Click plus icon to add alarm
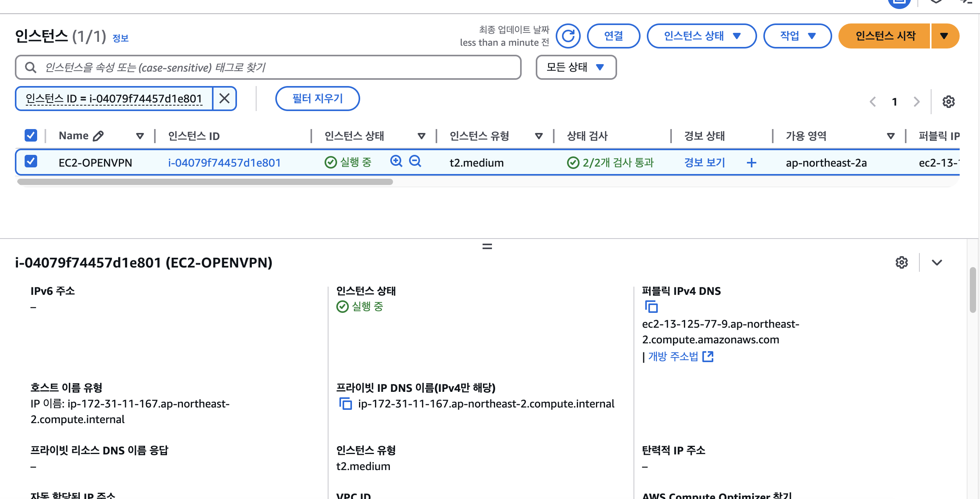Screen dimensions: 980x499 751,163
